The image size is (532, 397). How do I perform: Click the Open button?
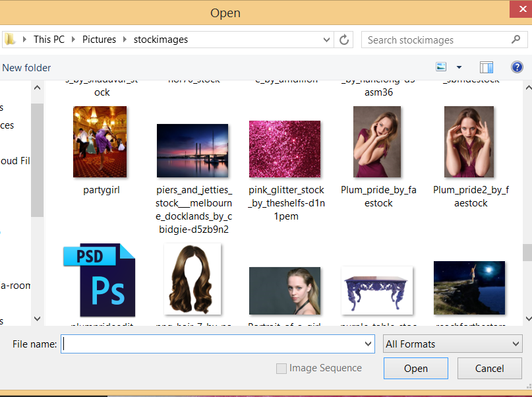(415, 368)
